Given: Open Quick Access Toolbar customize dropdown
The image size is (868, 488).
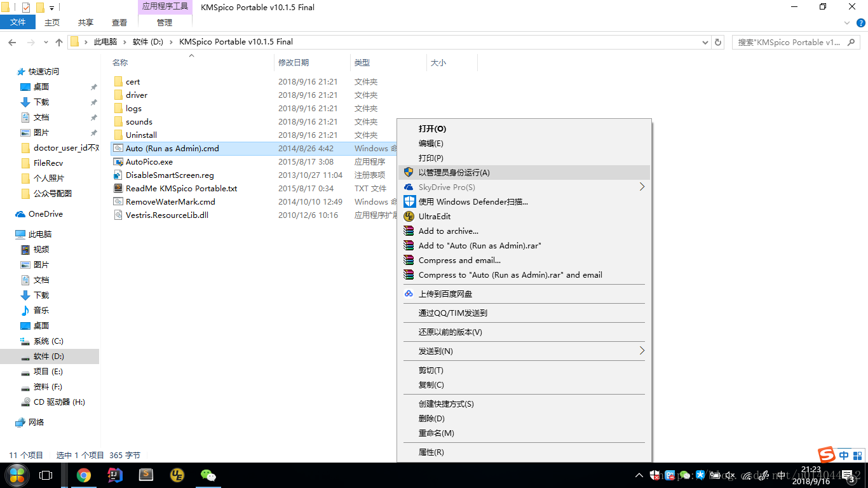Looking at the screenshot, I should [x=52, y=8].
